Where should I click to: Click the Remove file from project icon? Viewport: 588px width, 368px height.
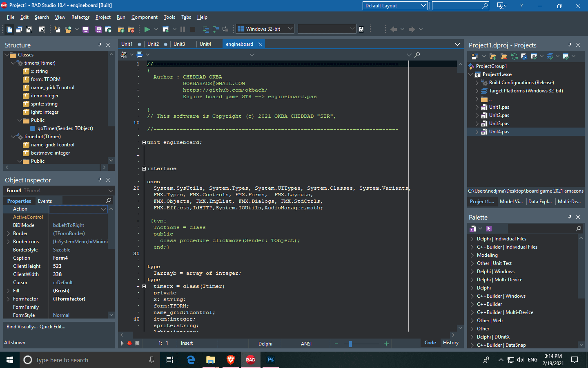pyautogui.click(x=131, y=29)
